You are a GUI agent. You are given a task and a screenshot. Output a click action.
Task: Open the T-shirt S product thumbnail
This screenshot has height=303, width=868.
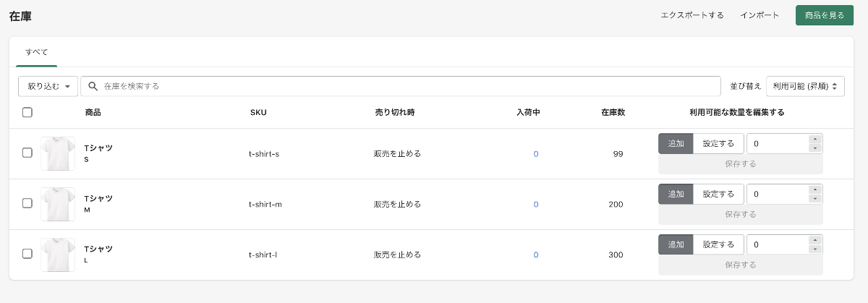point(58,153)
